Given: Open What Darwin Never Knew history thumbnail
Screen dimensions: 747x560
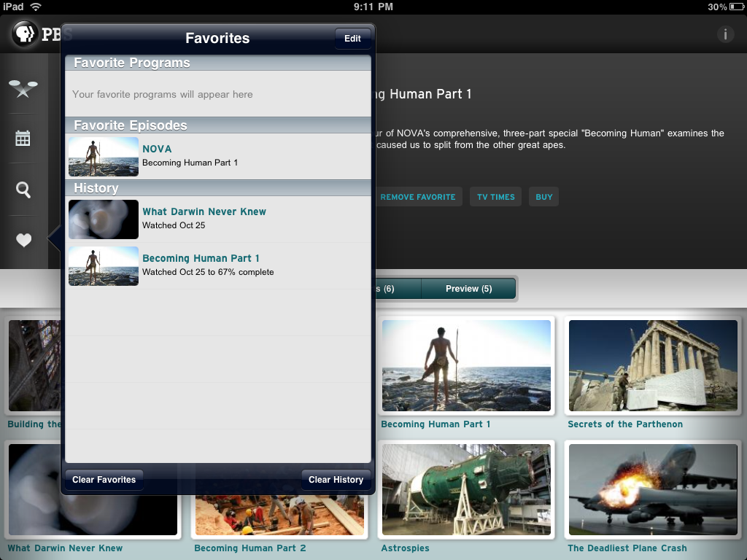Looking at the screenshot, I should [104, 219].
